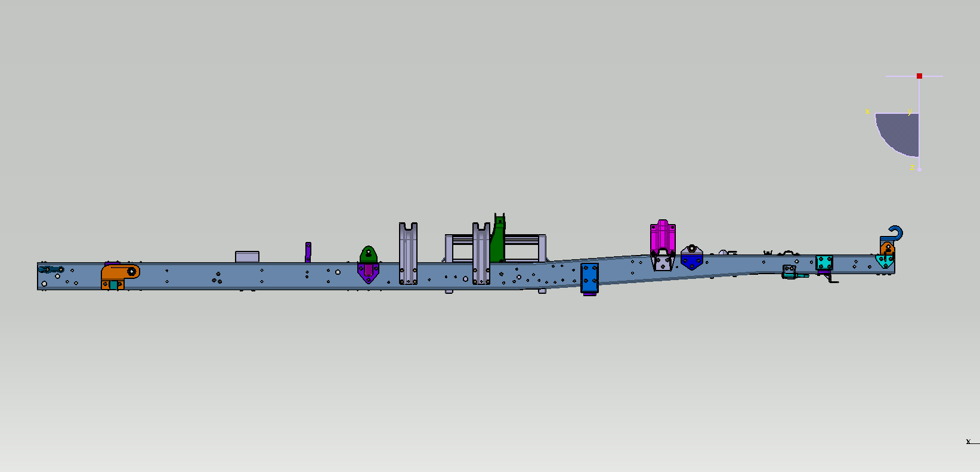Select the left grey U-shaped upright post
The height and width of the screenshot is (472, 980).
tap(408, 254)
